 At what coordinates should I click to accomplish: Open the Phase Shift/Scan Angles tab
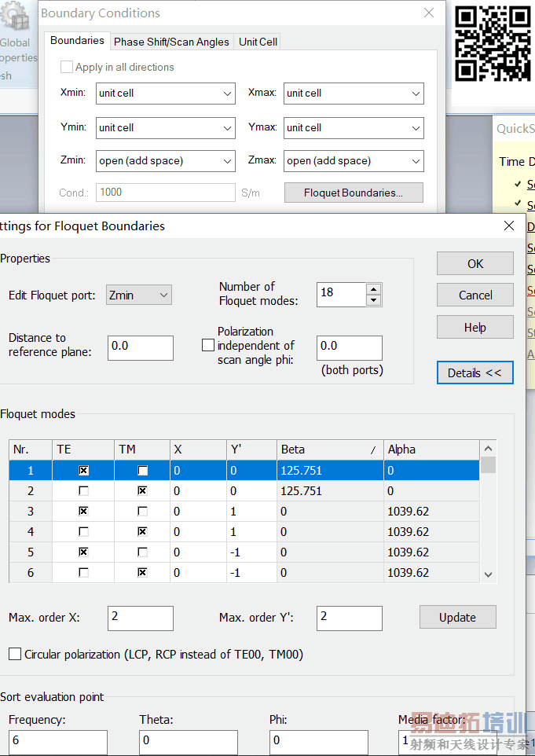click(171, 42)
